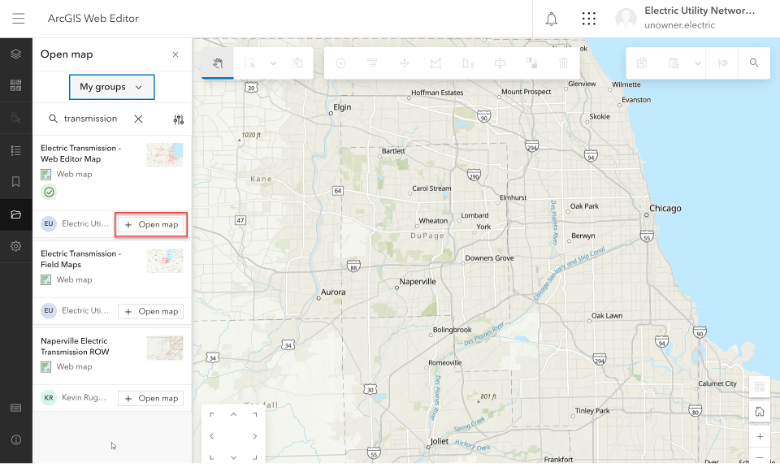Pan map right with arrow control

255,436
